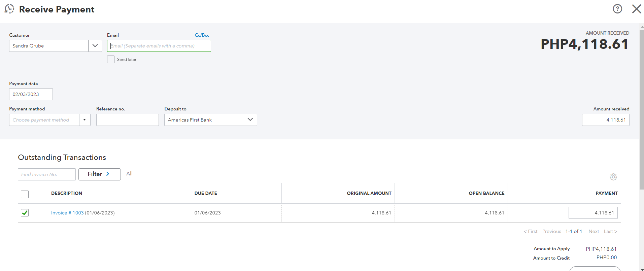Close the Receive Payment window
The width and height of the screenshot is (644, 271).
click(636, 9)
